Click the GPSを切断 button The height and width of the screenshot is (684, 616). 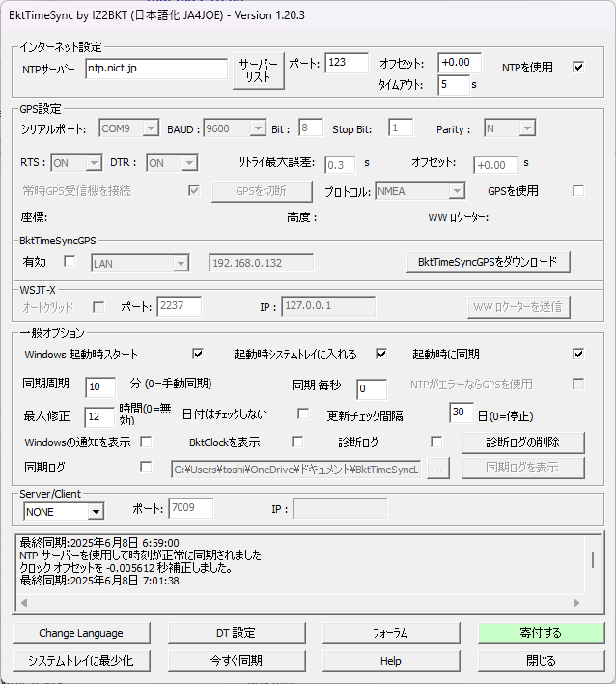[x=262, y=191]
